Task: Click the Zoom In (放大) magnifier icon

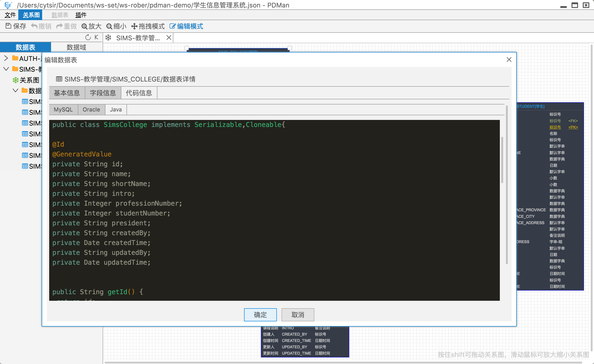Action: coord(84,26)
